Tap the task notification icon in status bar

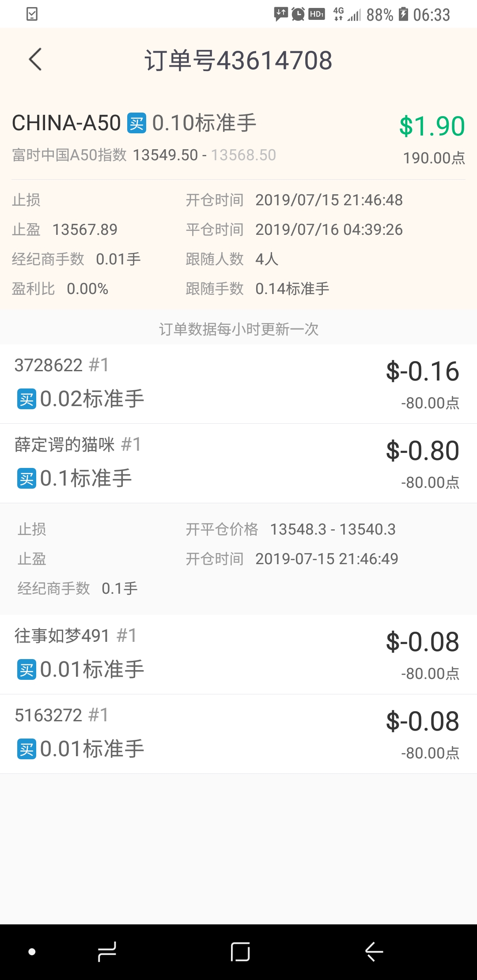32,14
